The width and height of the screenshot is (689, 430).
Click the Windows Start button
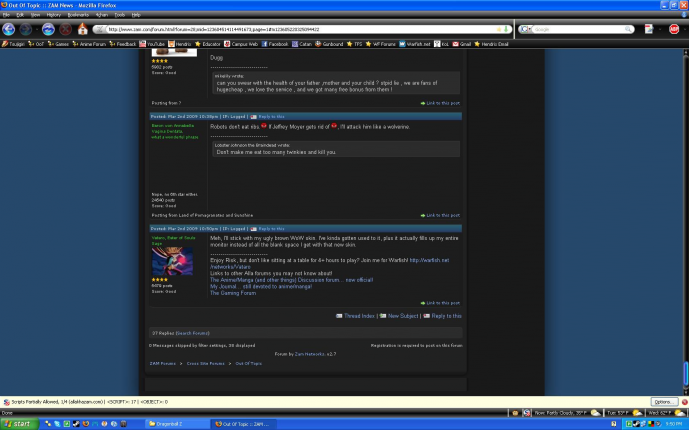point(19,424)
